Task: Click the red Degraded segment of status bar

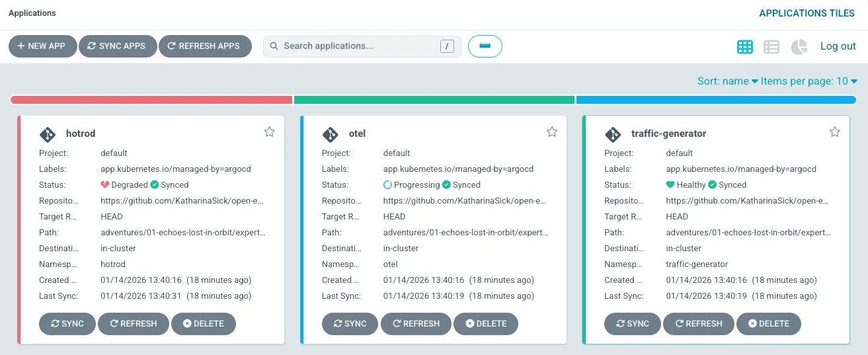Action: click(x=151, y=100)
